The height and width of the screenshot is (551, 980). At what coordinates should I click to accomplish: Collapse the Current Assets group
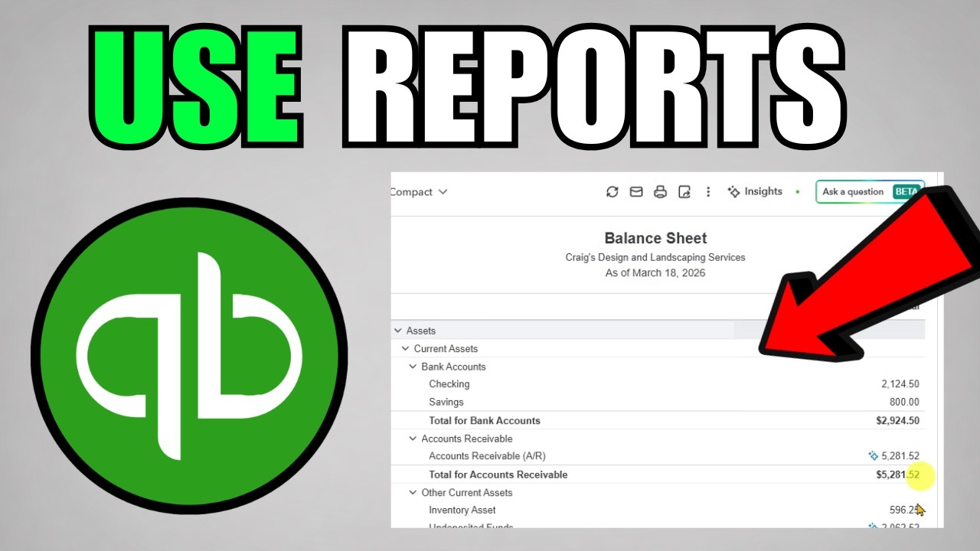pyautogui.click(x=405, y=348)
